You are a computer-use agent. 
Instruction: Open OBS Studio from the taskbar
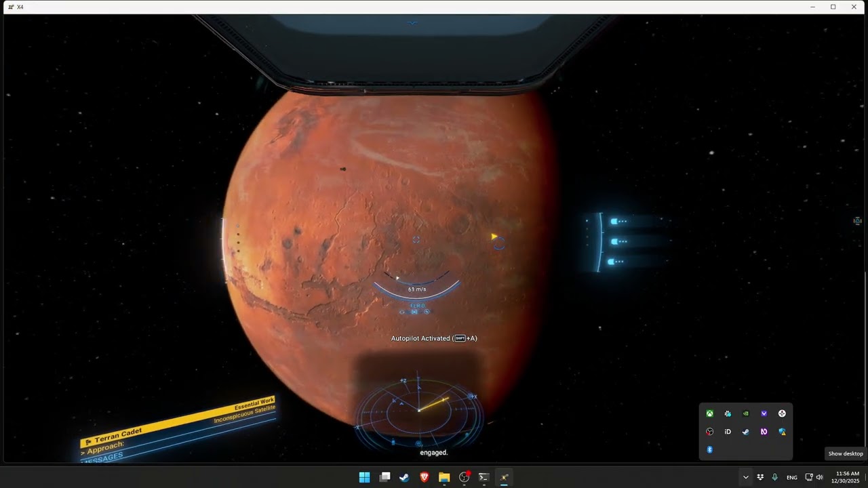pos(465,477)
